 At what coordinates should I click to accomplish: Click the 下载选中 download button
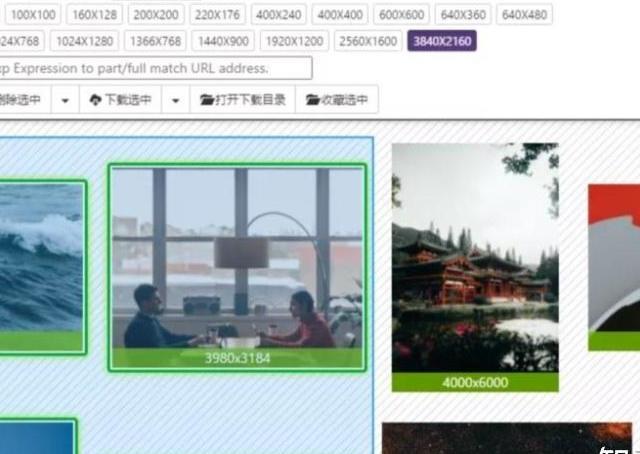(x=121, y=100)
